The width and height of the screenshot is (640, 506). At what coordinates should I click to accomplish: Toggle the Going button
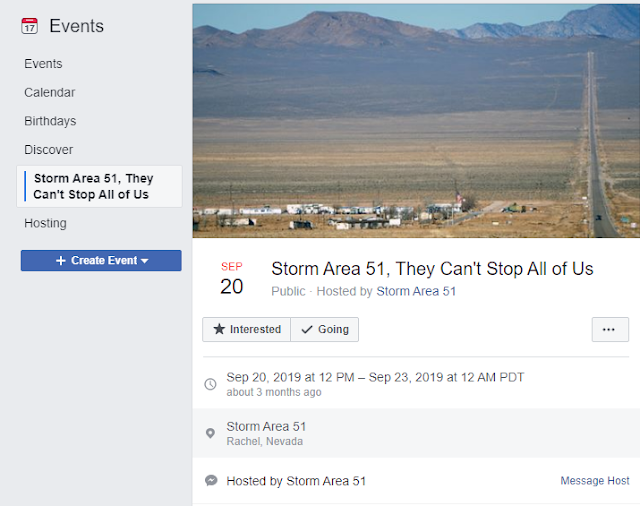point(325,329)
